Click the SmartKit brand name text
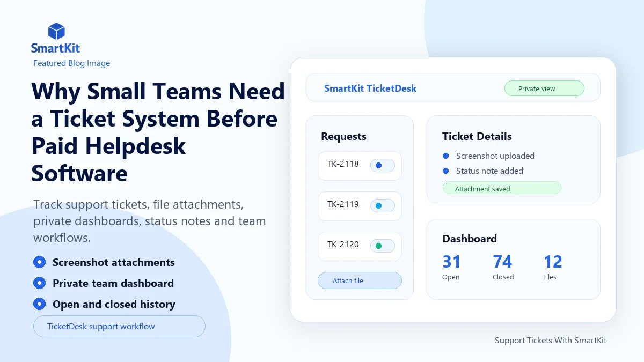 click(x=55, y=48)
